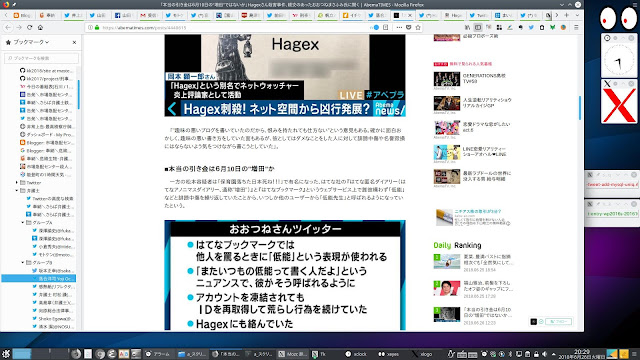Select the highlighted blue bookmark row
Screen dimensions: 640x360
pos(39,278)
